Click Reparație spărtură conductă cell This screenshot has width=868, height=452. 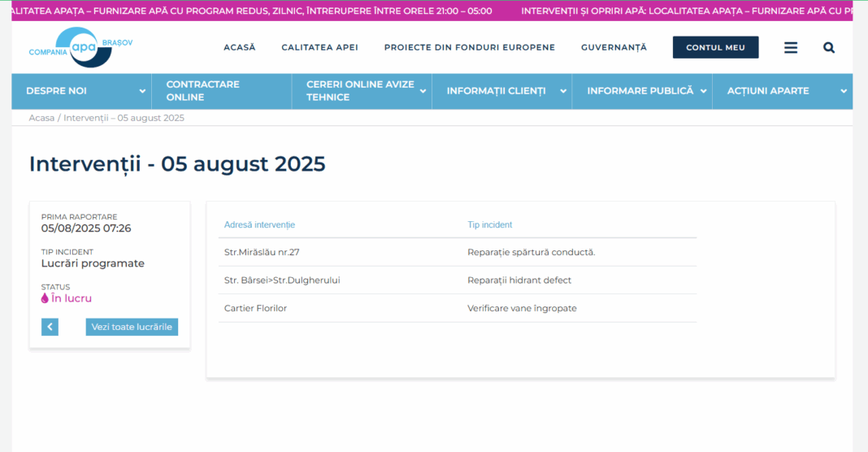click(x=532, y=252)
